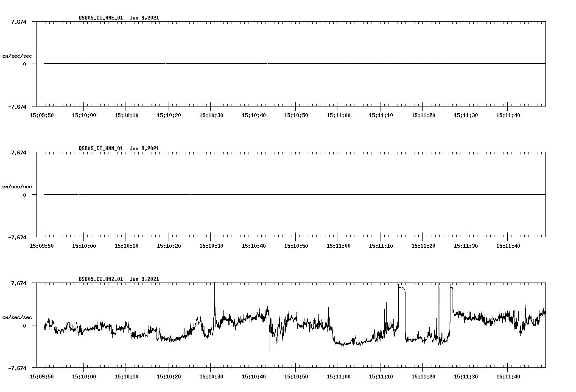Click the 15:10:30 time label under HNZ plot
The width and height of the screenshot is (576, 392).
point(211,376)
